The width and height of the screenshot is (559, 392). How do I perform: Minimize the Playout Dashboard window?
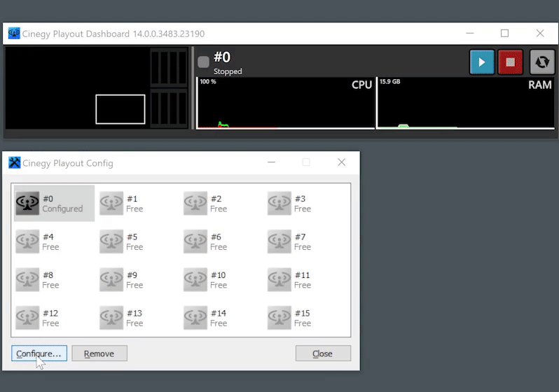tap(470, 34)
